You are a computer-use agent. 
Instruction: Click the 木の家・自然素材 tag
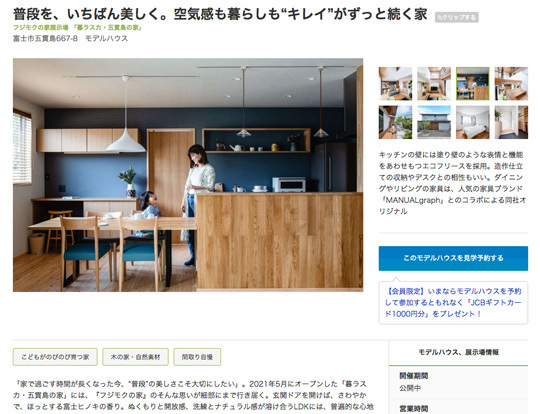[135, 357]
